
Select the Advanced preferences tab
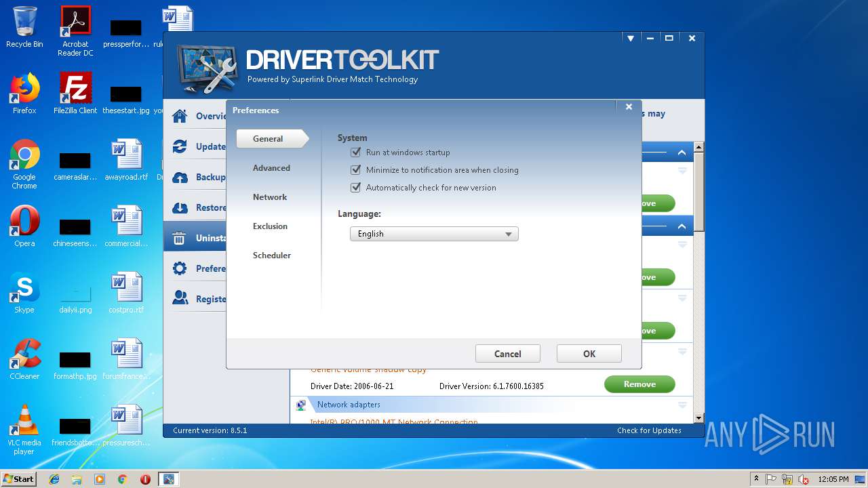[x=271, y=168]
